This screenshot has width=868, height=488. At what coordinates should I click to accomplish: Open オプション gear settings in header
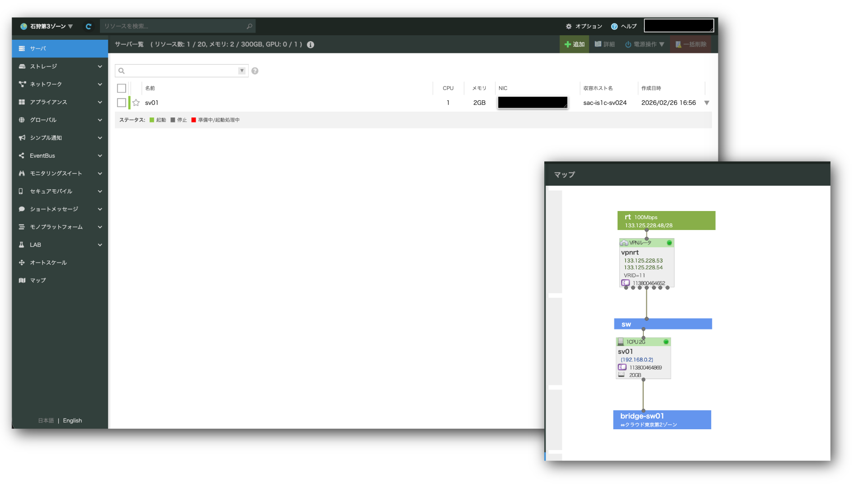[x=584, y=26]
